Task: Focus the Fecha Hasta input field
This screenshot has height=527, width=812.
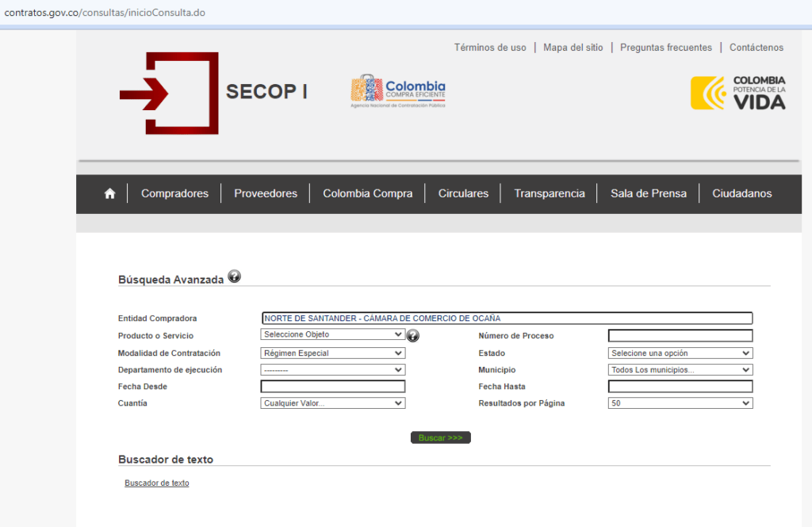Action: click(x=680, y=386)
